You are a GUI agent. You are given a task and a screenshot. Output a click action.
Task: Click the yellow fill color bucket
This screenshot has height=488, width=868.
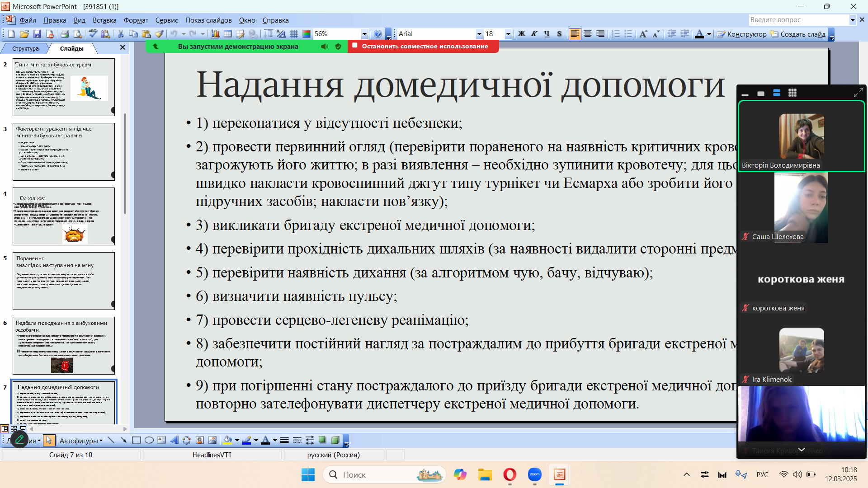click(x=227, y=441)
